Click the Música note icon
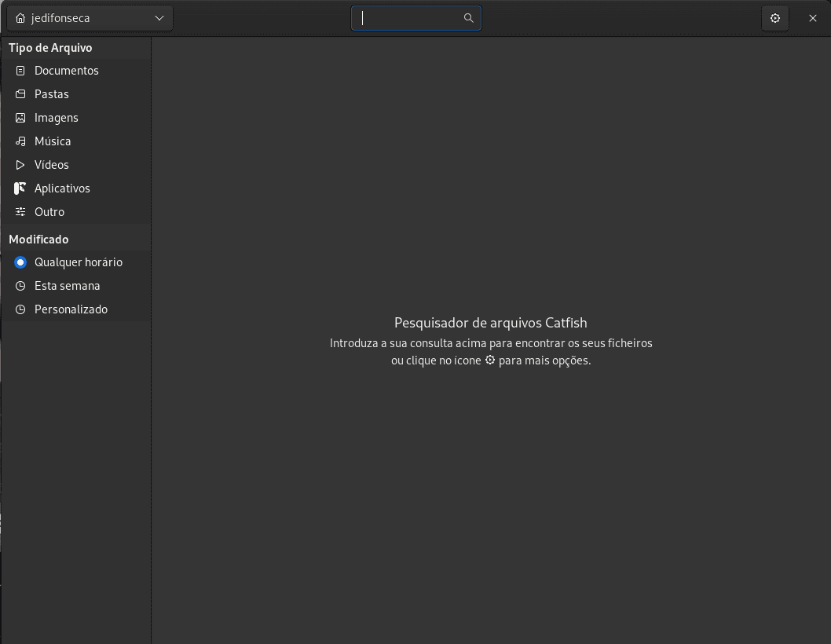 coord(20,141)
